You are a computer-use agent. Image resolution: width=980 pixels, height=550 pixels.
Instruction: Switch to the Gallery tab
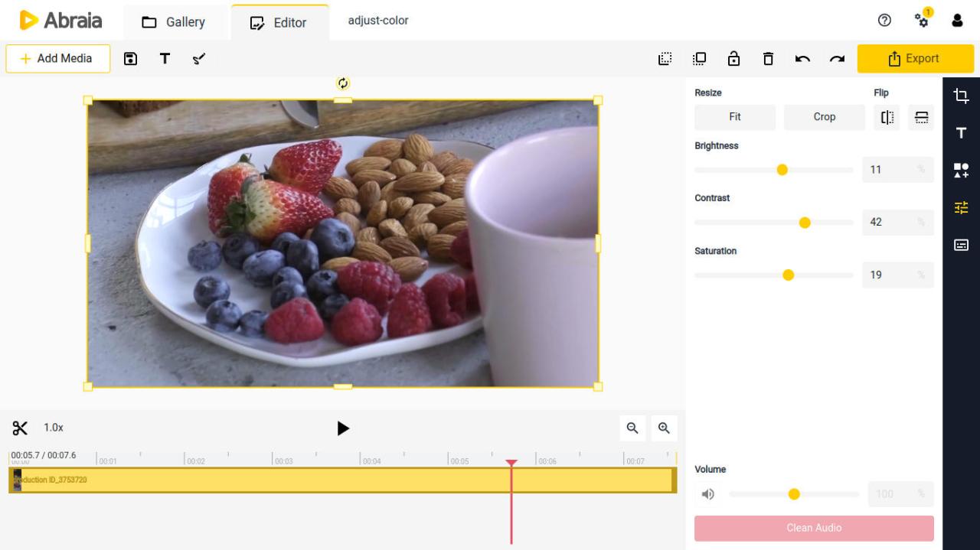pyautogui.click(x=175, y=21)
